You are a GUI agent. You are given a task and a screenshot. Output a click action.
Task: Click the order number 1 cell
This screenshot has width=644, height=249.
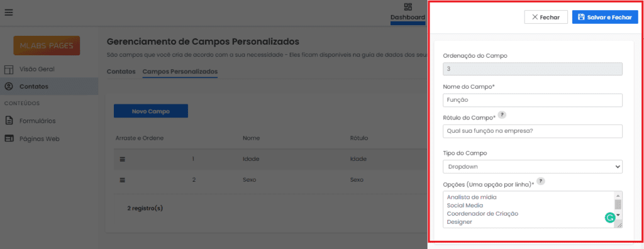pyautogui.click(x=193, y=159)
